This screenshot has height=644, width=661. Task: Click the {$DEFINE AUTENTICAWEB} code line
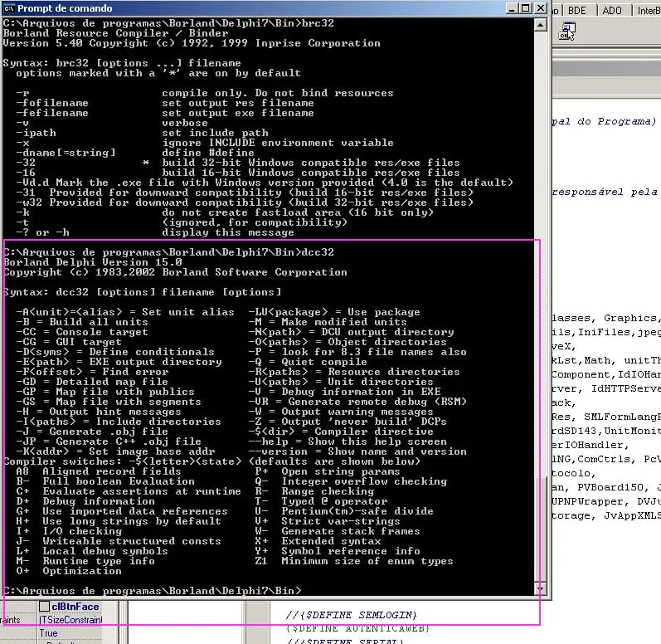pyautogui.click(x=357, y=628)
